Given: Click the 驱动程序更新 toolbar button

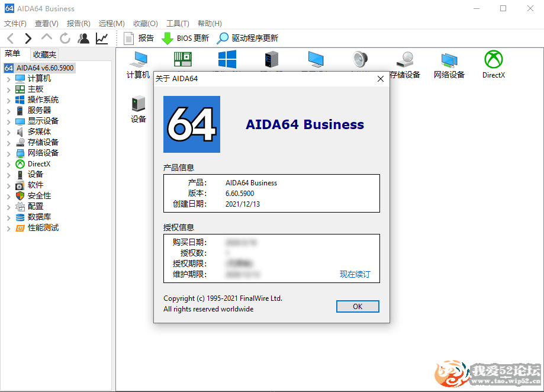Looking at the screenshot, I should tap(247, 38).
